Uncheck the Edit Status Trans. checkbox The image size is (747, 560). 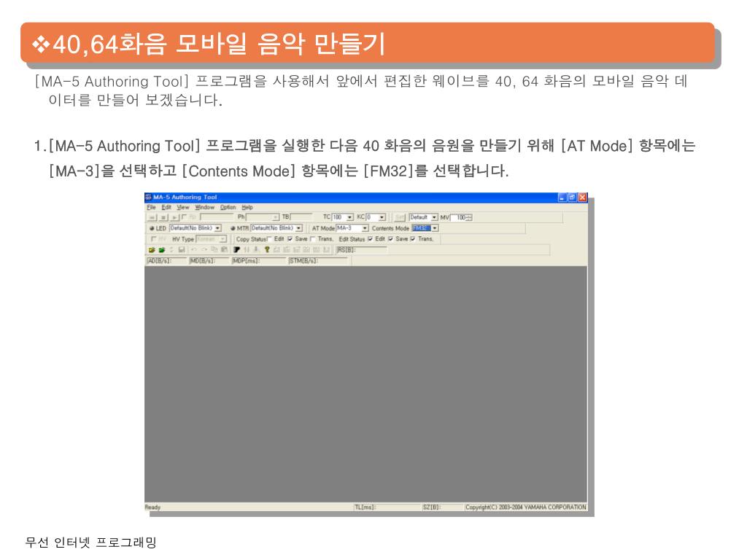coord(413,238)
